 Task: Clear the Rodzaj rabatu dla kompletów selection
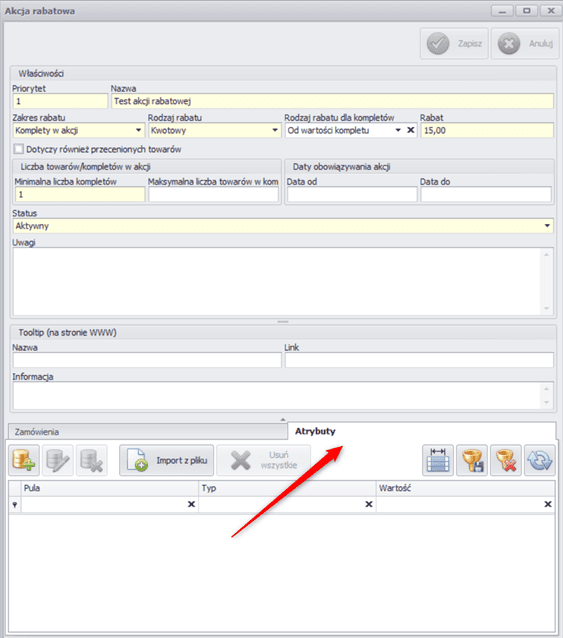(x=411, y=130)
